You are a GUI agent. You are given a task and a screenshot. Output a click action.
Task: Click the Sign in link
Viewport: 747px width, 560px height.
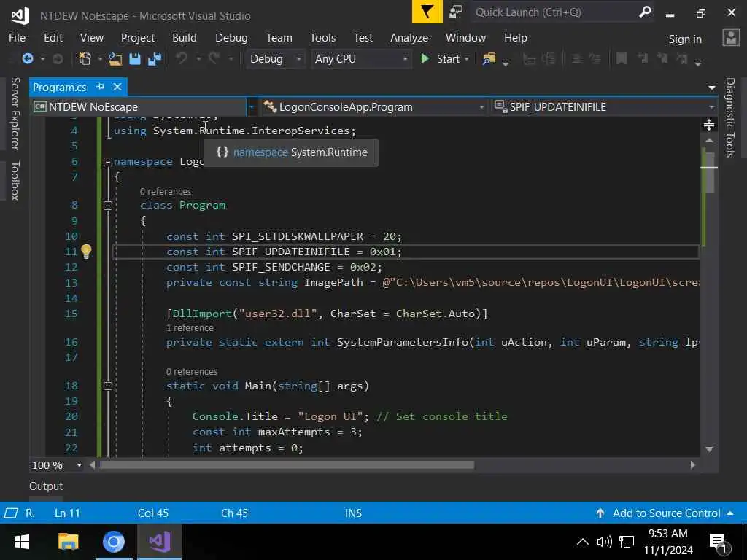click(x=685, y=39)
